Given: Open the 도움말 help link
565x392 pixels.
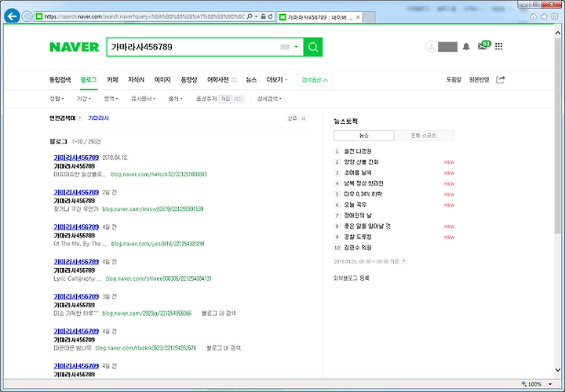Looking at the screenshot, I should tap(454, 79).
